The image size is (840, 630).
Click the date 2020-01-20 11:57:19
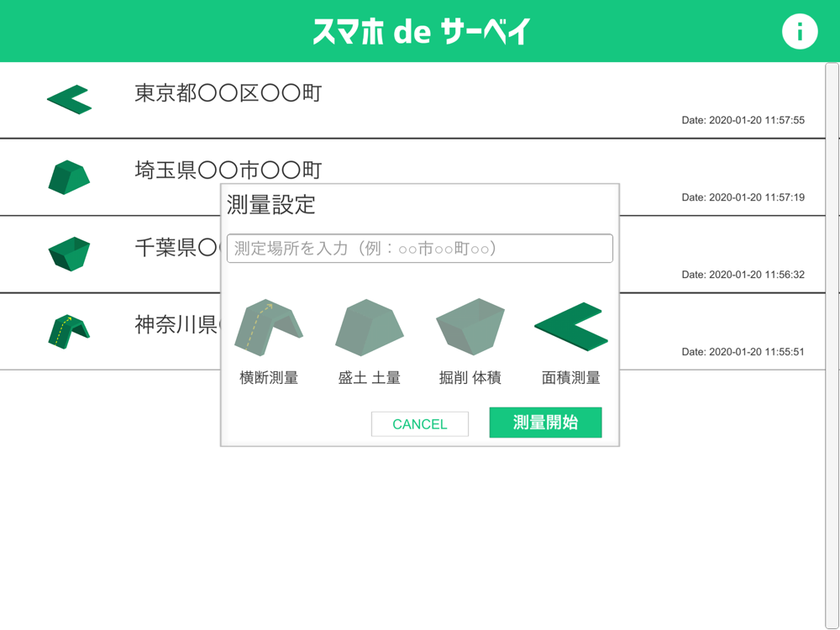(743, 197)
